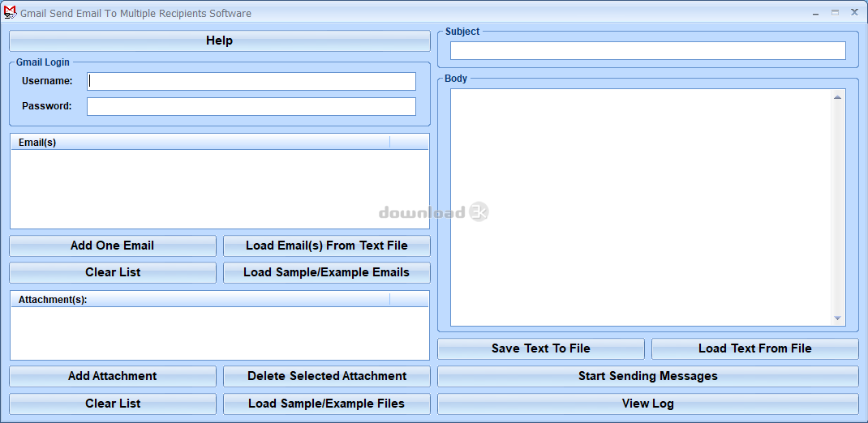Click the app icon in title bar

tap(10, 12)
